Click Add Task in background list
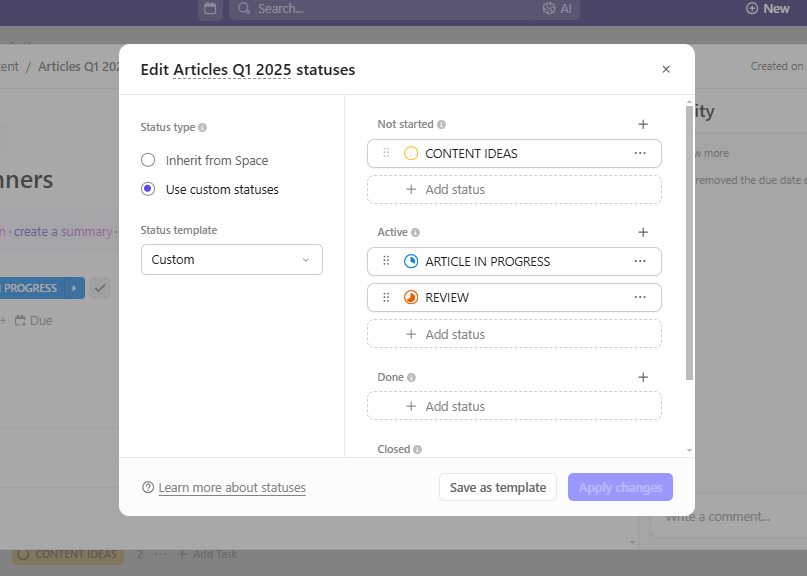This screenshot has width=807, height=576. click(x=207, y=554)
